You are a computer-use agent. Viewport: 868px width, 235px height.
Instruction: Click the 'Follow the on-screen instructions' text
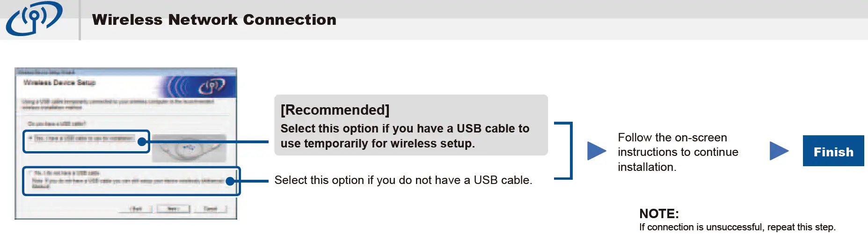click(678, 152)
